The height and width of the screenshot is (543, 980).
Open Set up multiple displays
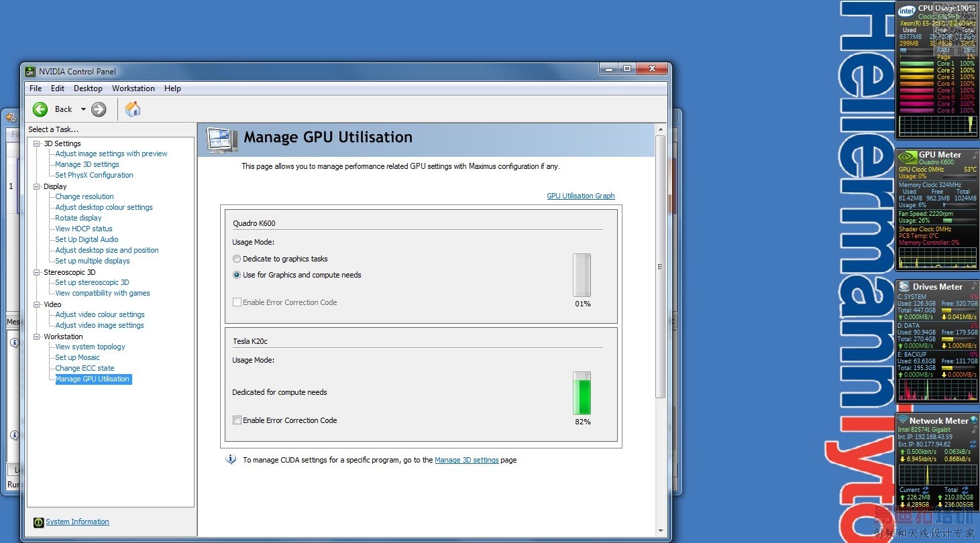click(x=93, y=261)
